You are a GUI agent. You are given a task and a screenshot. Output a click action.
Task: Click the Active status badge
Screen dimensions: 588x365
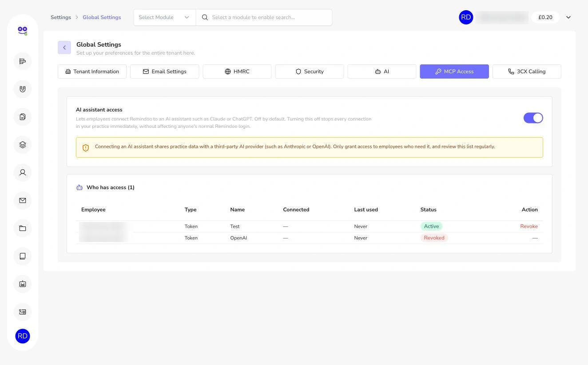(x=431, y=226)
